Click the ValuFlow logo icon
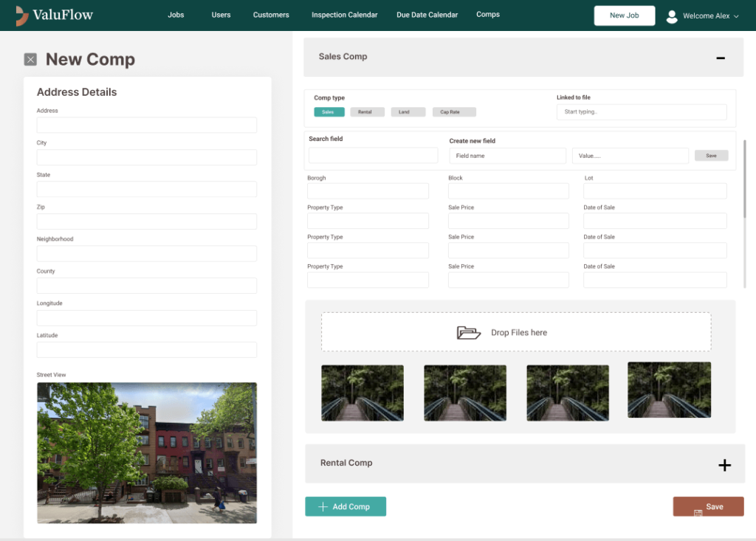The image size is (756, 541). pos(22,15)
